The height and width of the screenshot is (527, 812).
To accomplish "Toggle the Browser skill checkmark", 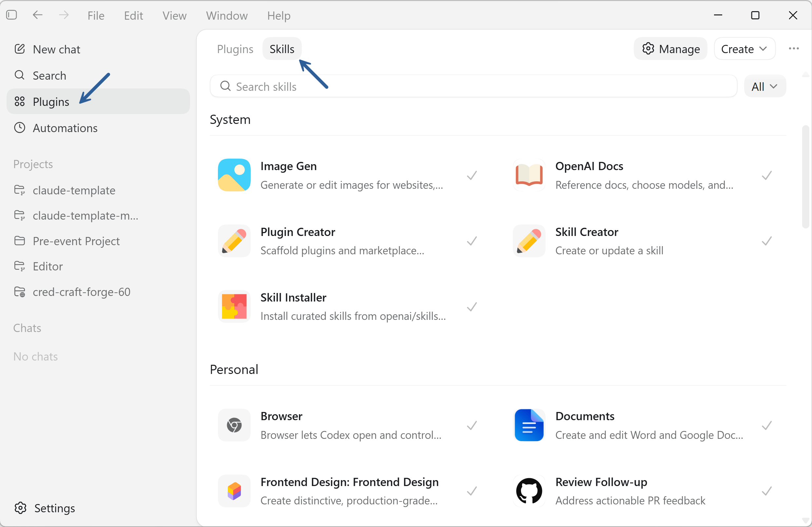I will 472,425.
